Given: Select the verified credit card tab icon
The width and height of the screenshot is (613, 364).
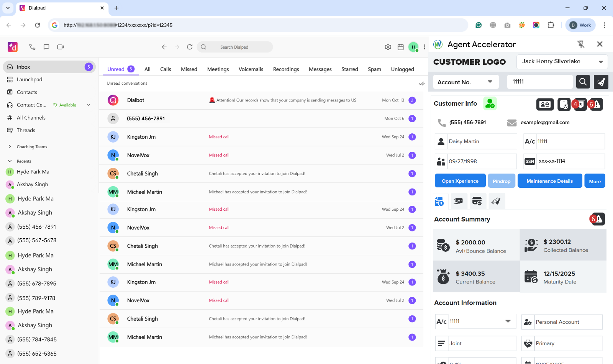Looking at the screenshot, I should [477, 201].
